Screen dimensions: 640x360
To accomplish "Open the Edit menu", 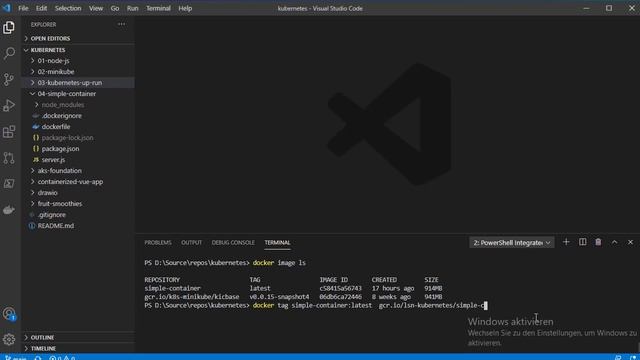I will click(x=41, y=8).
